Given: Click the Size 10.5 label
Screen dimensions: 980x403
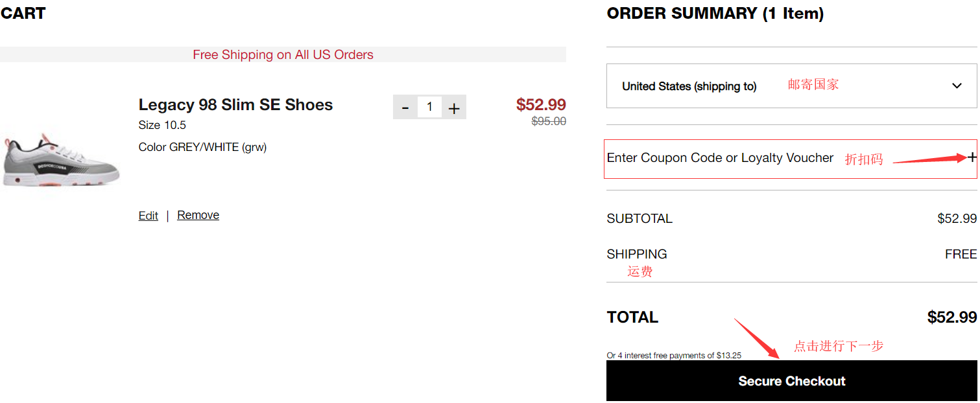Looking at the screenshot, I should [x=162, y=125].
